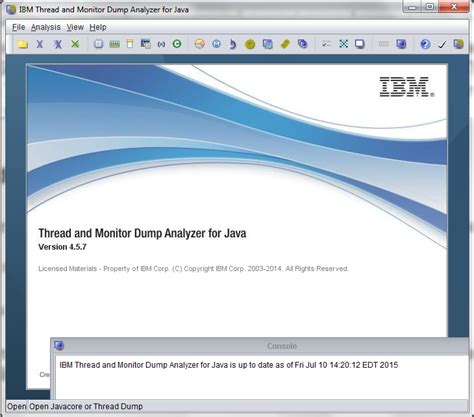
Task: Click the 'Licensed Materials' copyright line
Action: pos(193,269)
